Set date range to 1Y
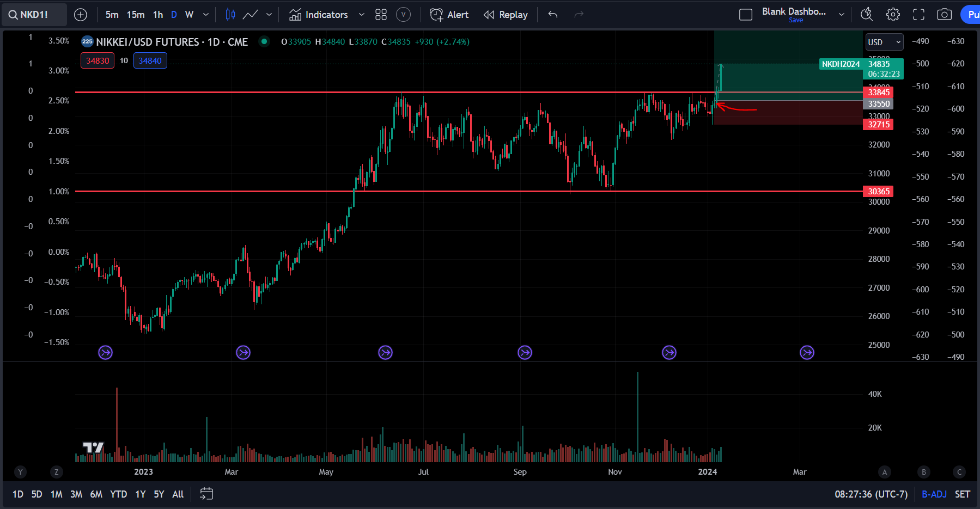The width and height of the screenshot is (980, 509). (141, 494)
